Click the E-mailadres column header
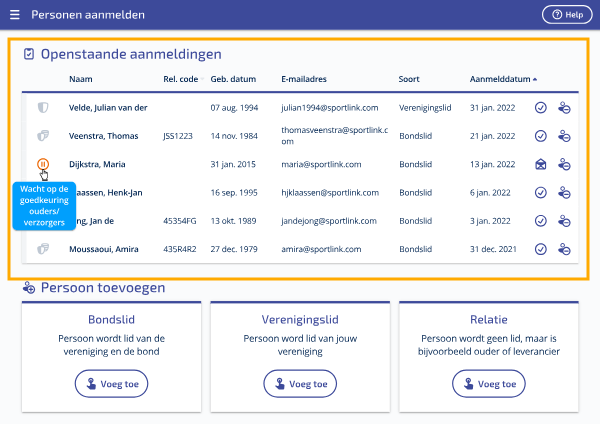600x424 pixels. click(x=304, y=79)
